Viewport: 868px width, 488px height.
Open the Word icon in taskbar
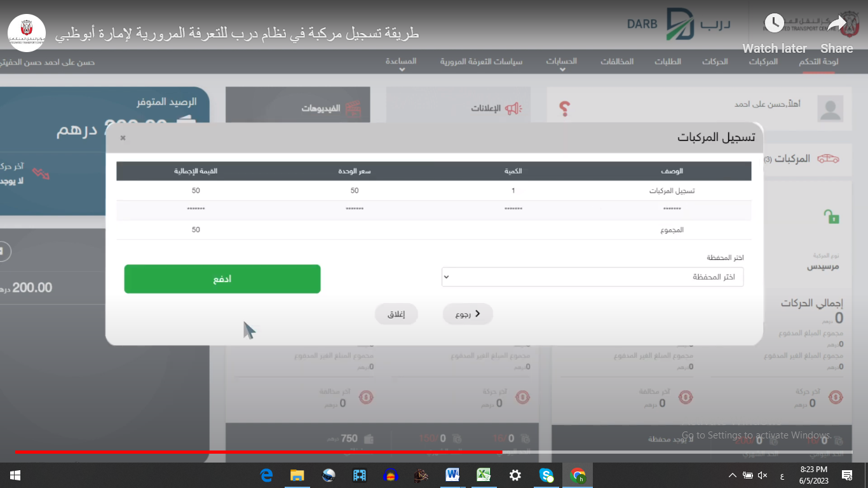[x=452, y=475]
